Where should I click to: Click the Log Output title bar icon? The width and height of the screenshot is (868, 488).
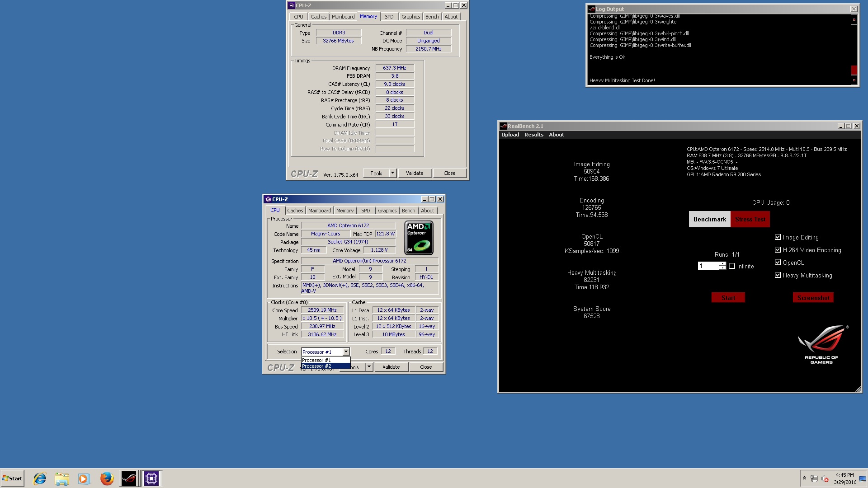pyautogui.click(x=591, y=9)
